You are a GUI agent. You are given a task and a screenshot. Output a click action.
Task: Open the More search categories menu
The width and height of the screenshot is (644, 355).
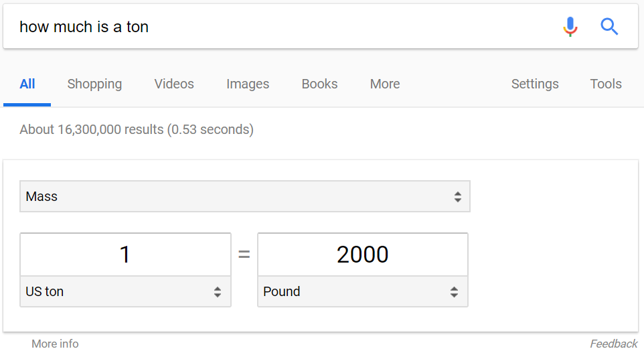(385, 84)
